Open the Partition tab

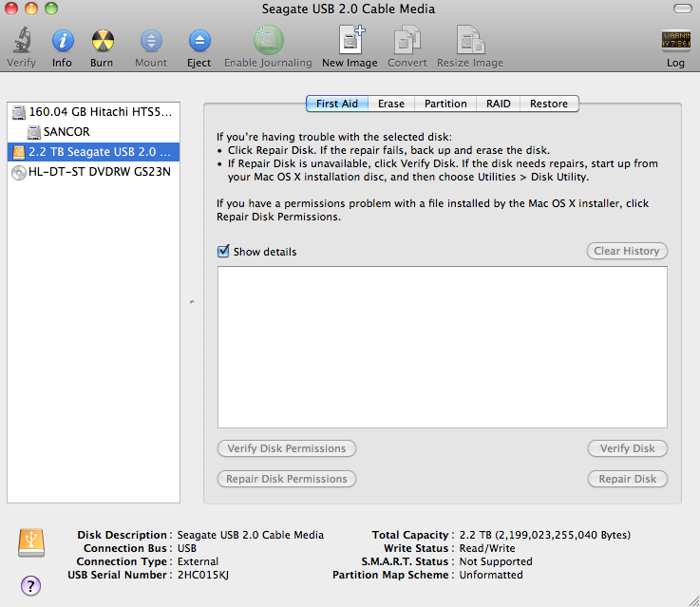point(445,104)
